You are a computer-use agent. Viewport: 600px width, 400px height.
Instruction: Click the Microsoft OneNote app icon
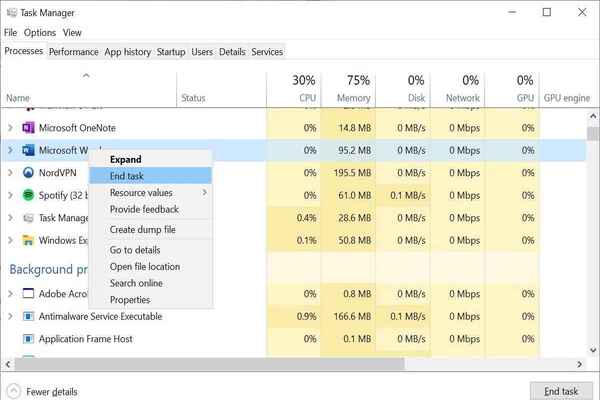28,128
